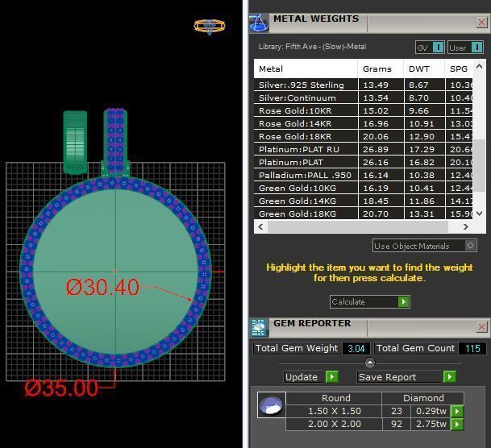The height and width of the screenshot is (448, 491).
Task: Click the Save Report button's green arrow
Action: [x=450, y=376]
